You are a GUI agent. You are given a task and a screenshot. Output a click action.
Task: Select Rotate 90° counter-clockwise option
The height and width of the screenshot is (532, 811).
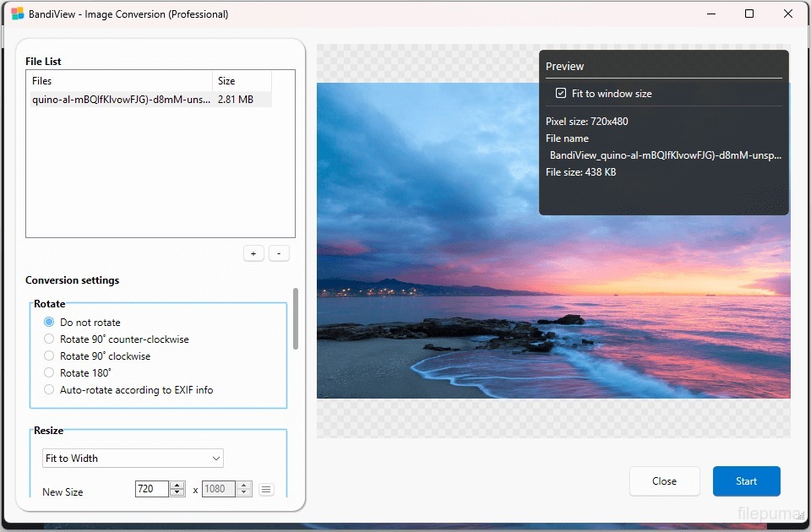[49, 339]
